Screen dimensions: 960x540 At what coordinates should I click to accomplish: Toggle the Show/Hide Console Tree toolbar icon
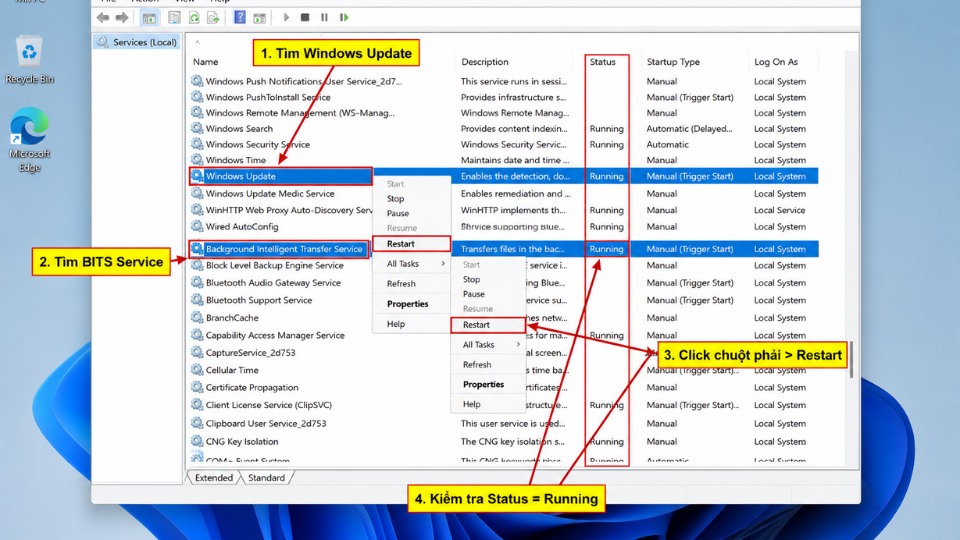pos(149,18)
